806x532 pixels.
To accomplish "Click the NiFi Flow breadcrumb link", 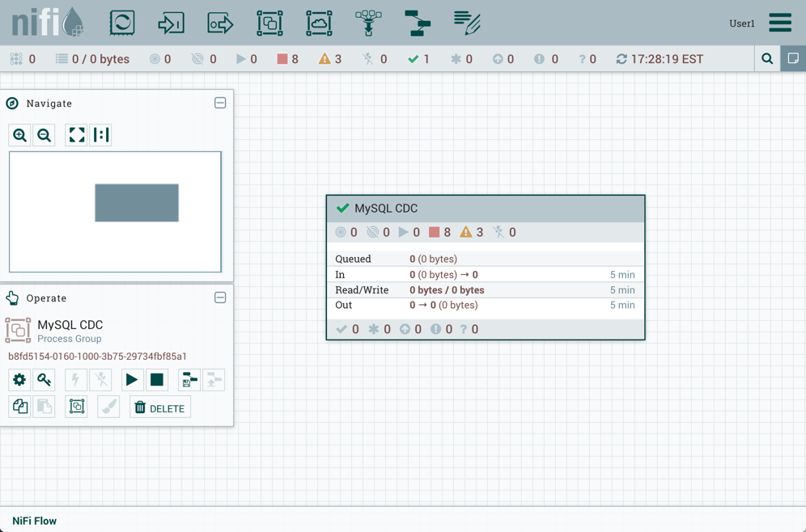I will pos(35,521).
